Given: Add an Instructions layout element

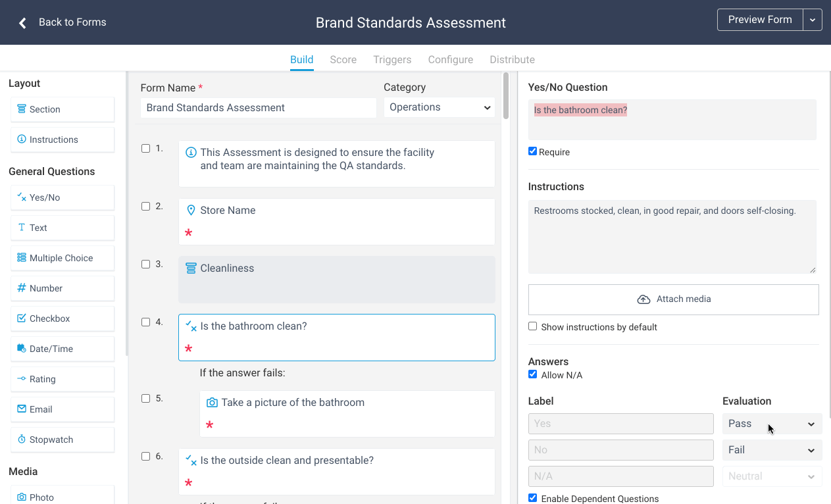Looking at the screenshot, I should (x=63, y=139).
